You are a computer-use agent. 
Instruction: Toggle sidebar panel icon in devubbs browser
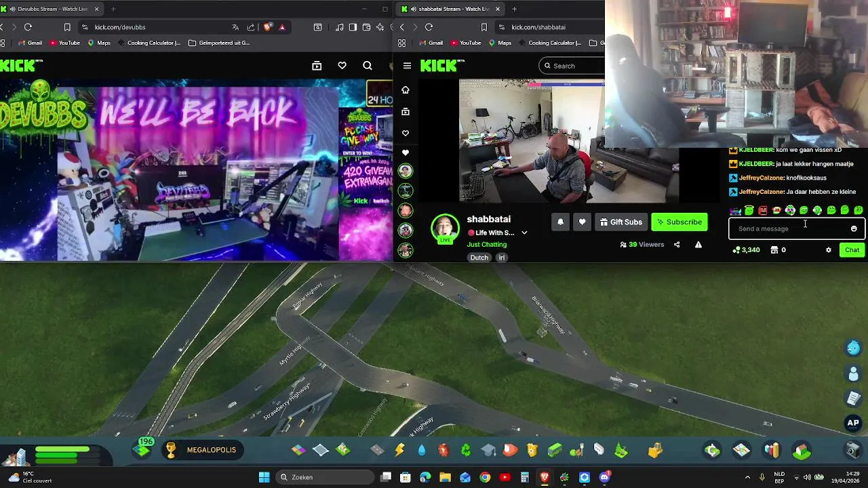tap(353, 27)
